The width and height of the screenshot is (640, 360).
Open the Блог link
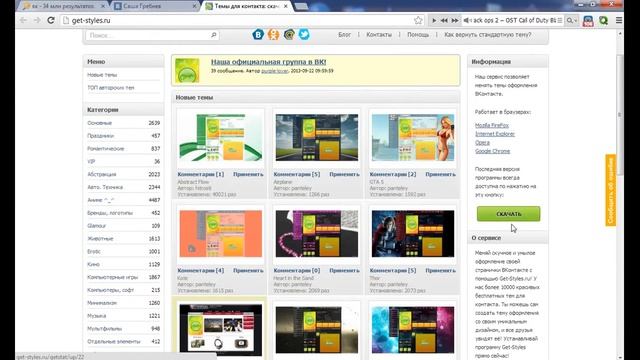344,35
